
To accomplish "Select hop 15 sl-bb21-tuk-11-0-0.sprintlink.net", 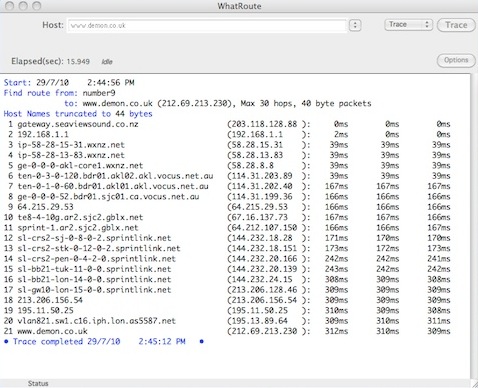I will point(94,269).
